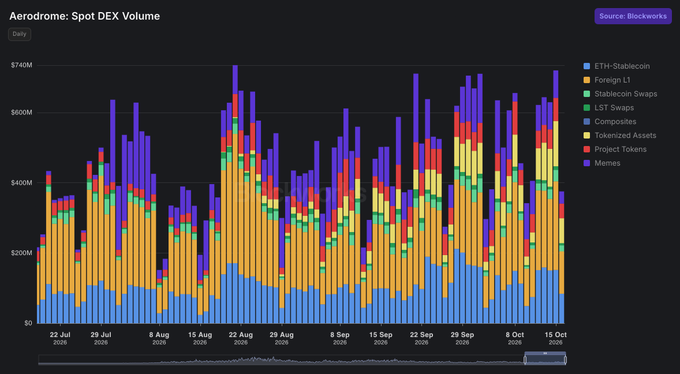The width and height of the screenshot is (680, 374).
Task: Hide the Foreign L1 series via label
Action: click(x=612, y=80)
